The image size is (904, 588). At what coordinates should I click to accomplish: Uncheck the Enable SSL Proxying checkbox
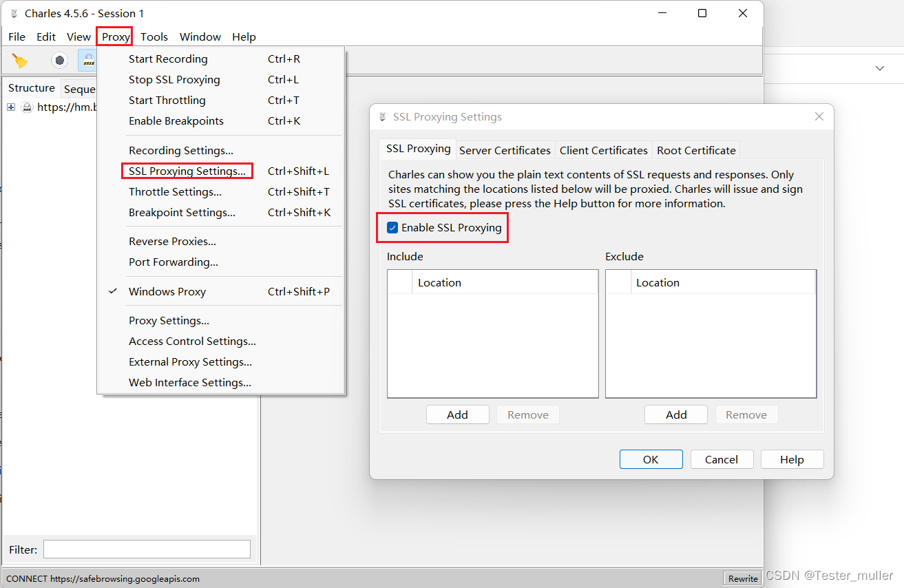tap(392, 228)
